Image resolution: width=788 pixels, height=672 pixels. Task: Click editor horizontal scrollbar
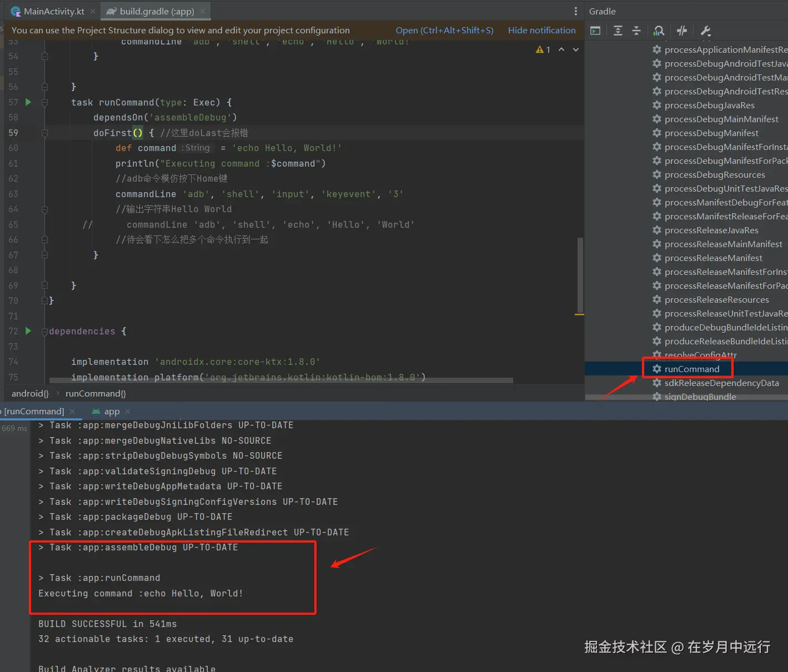281,380
